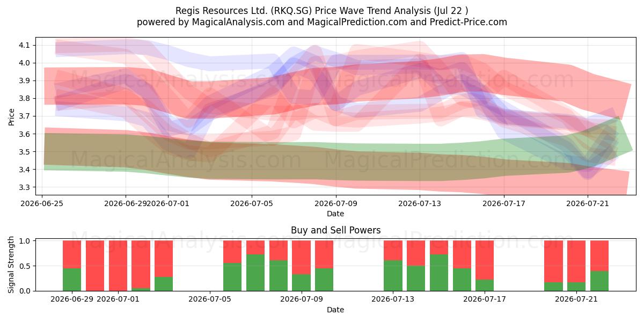
Task: Click the 'Signal Strength' y-axis label
Action: pos(11,266)
